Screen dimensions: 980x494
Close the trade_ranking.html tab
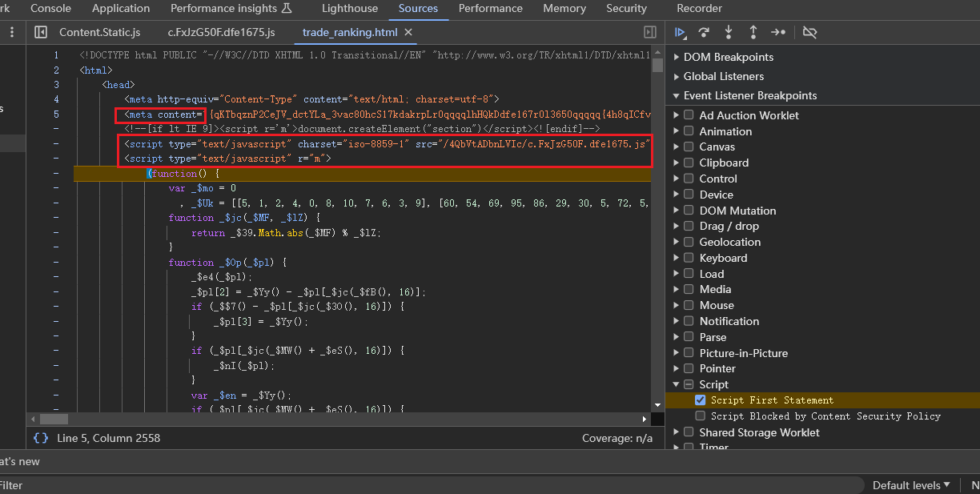tap(408, 32)
